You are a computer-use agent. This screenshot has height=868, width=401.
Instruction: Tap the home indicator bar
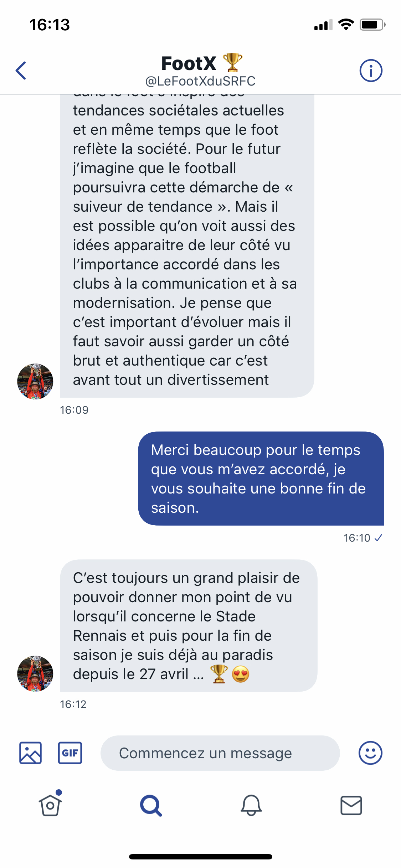pyautogui.click(x=200, y=857)
